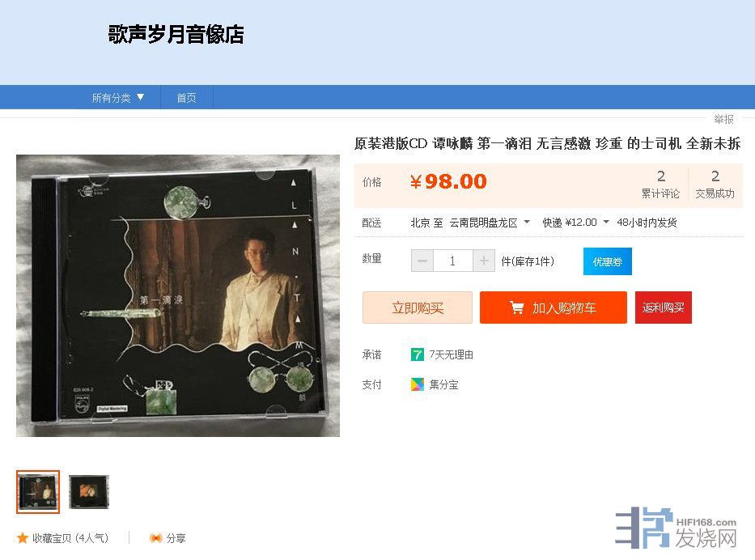Click the 立即购买 buy now button
Image resolution: width=755 pixels, height=560 pixels.
(x=417, y=308)
